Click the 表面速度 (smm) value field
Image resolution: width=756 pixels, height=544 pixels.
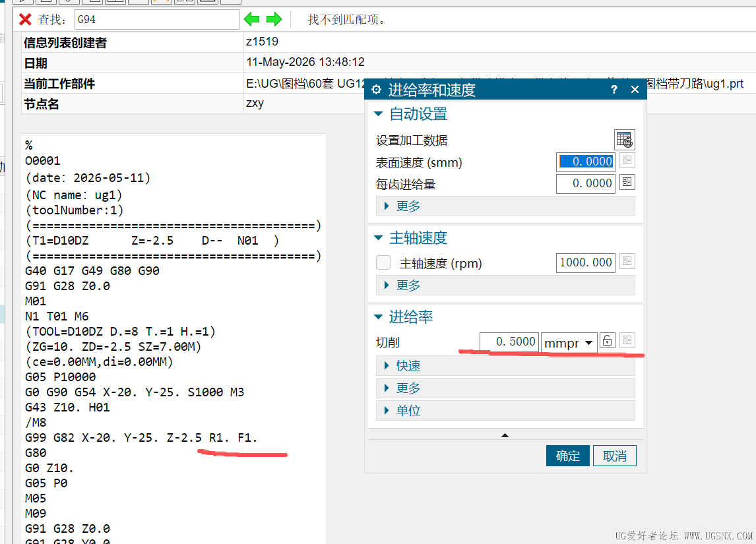coord(586,162)
